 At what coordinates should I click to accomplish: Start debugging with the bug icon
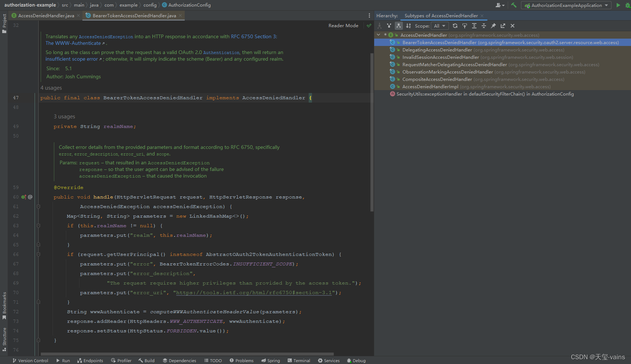pos(628,5)
